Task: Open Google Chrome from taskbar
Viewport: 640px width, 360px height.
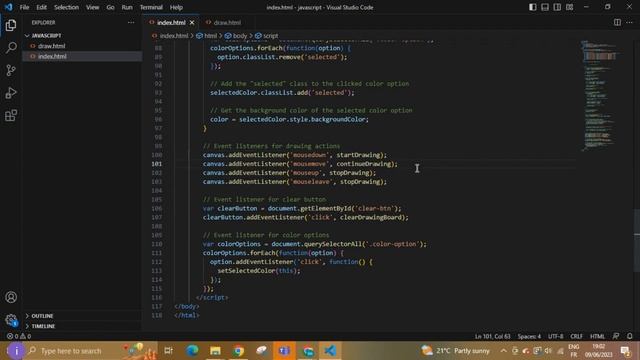Action: point(239,351)
